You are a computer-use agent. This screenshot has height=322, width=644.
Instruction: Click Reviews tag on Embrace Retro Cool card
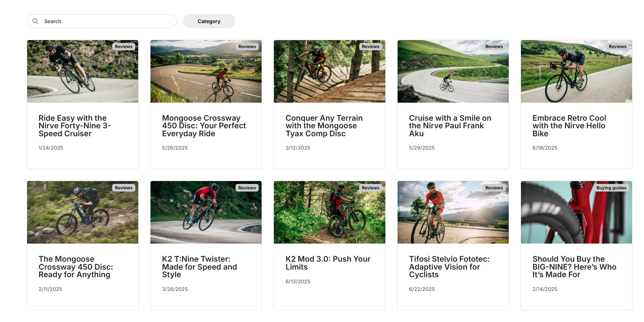point(617,47)
